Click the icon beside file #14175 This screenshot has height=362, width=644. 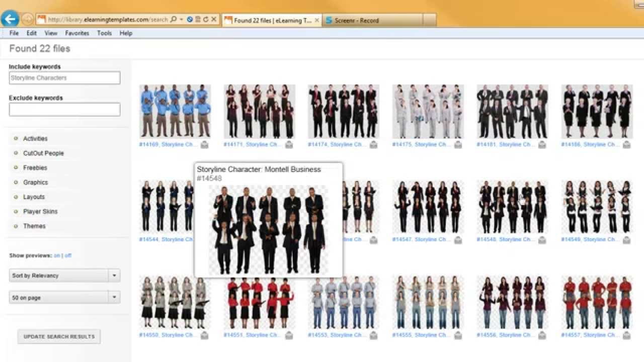click(458, 145)
